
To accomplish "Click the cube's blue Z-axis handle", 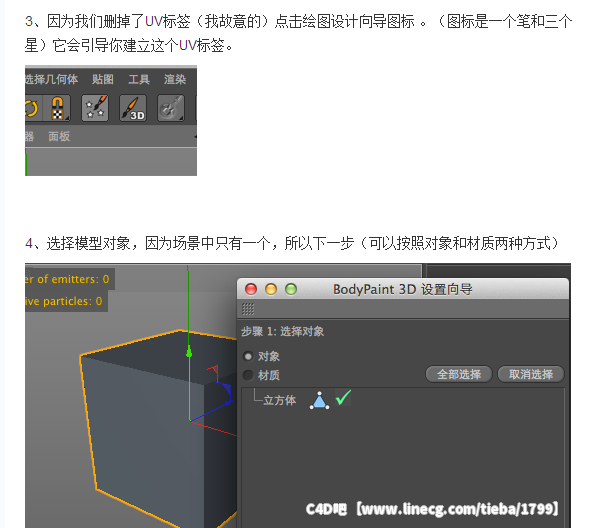I will [x=228, y=403].
